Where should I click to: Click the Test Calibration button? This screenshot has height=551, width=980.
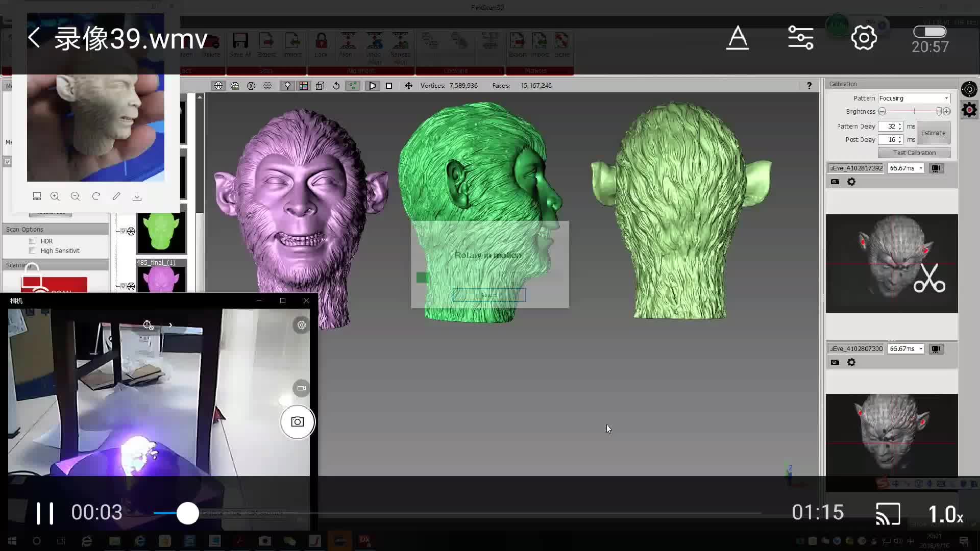point(914,153)
